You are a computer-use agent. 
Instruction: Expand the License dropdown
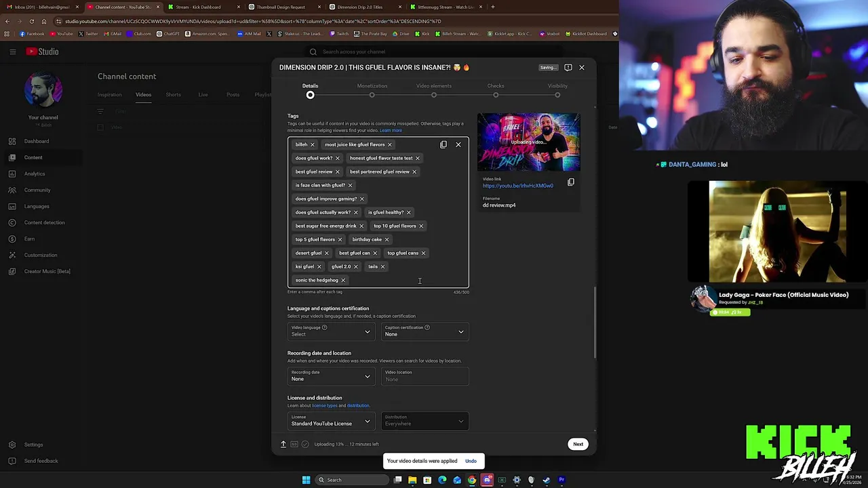point(330,420)
